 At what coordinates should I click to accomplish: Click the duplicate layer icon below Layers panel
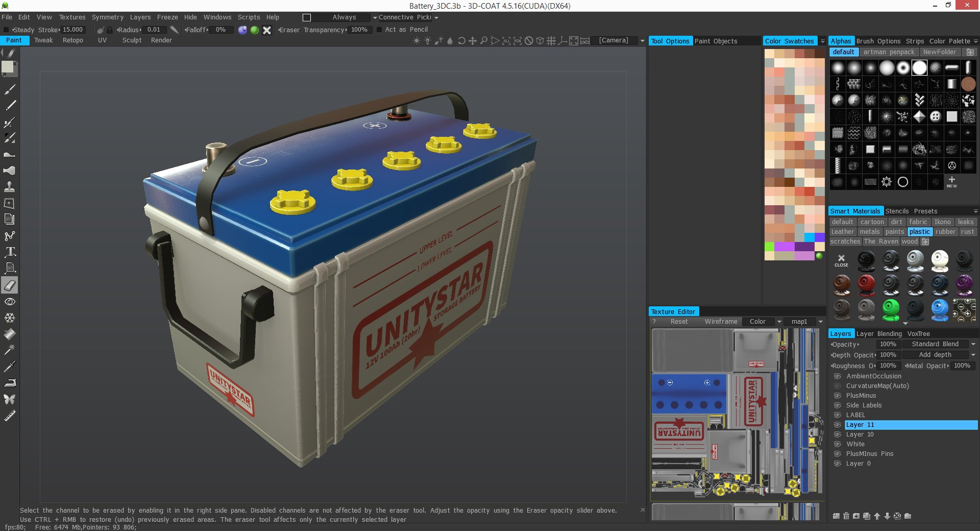867,516
